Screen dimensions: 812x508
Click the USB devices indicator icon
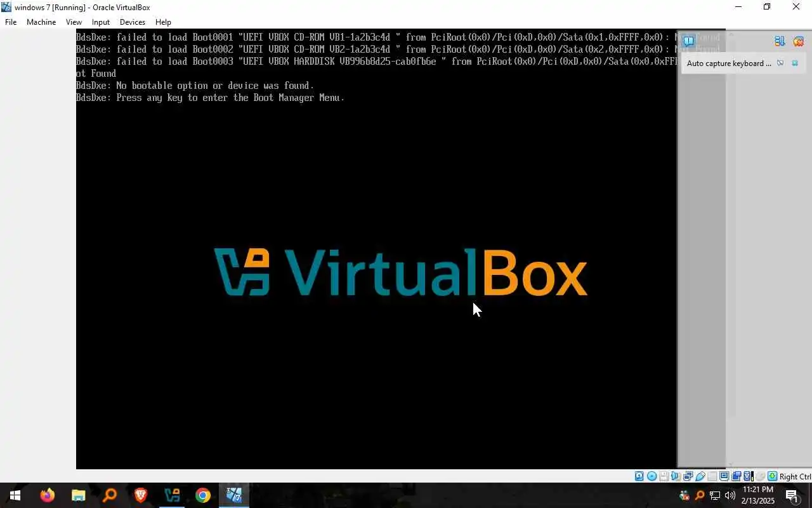[x=700, y=476]
